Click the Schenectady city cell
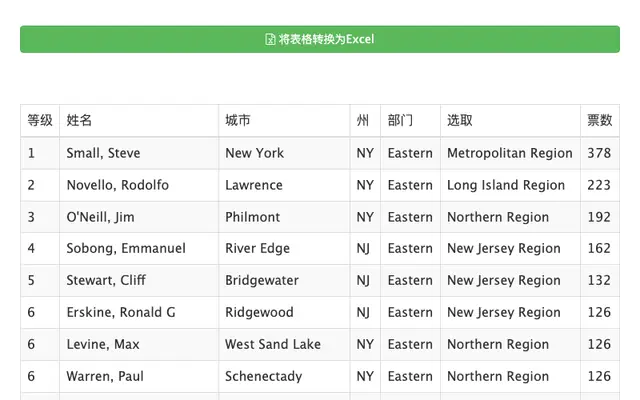Viewport: 640px width, 400px height. pos(284,376)
